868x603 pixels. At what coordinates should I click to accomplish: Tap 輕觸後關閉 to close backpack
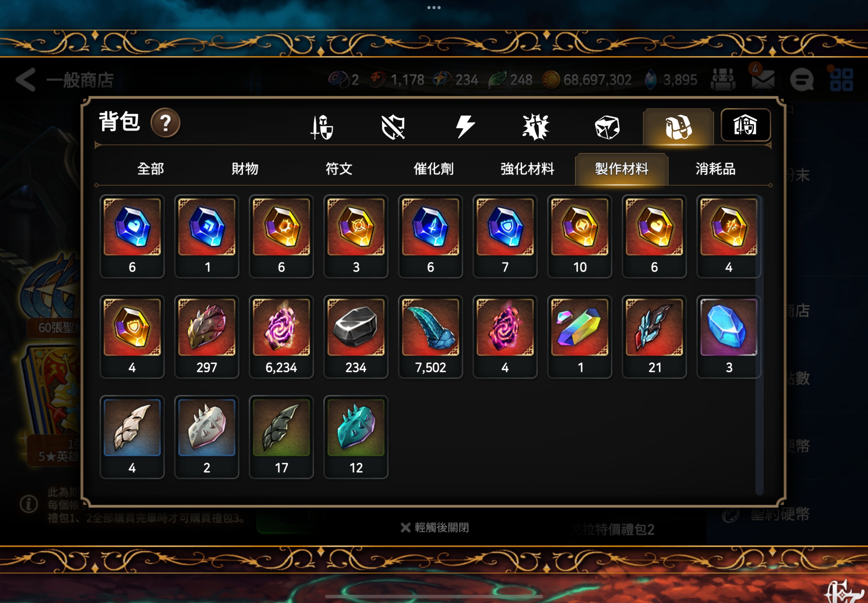(x=435, y=527)
